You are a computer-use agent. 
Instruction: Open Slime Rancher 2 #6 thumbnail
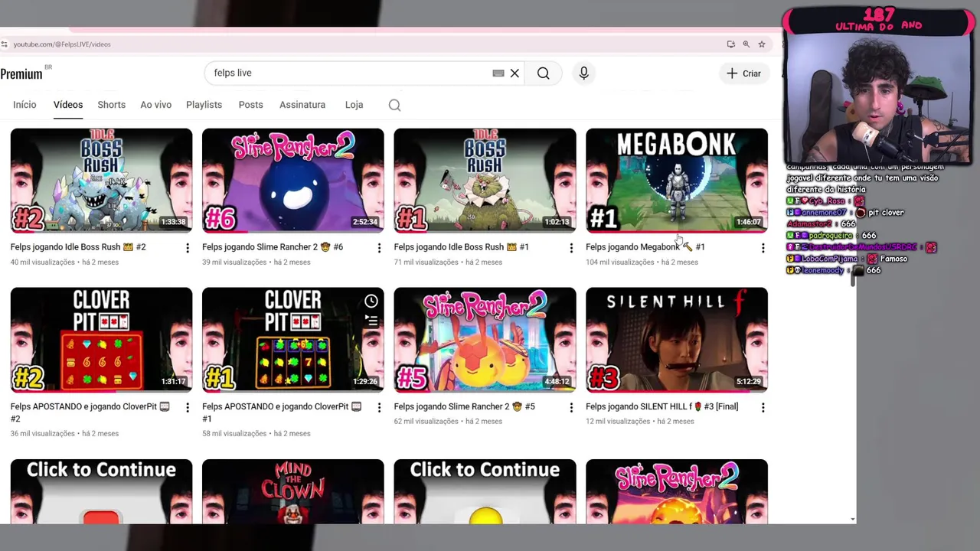[x=293, y=180]
